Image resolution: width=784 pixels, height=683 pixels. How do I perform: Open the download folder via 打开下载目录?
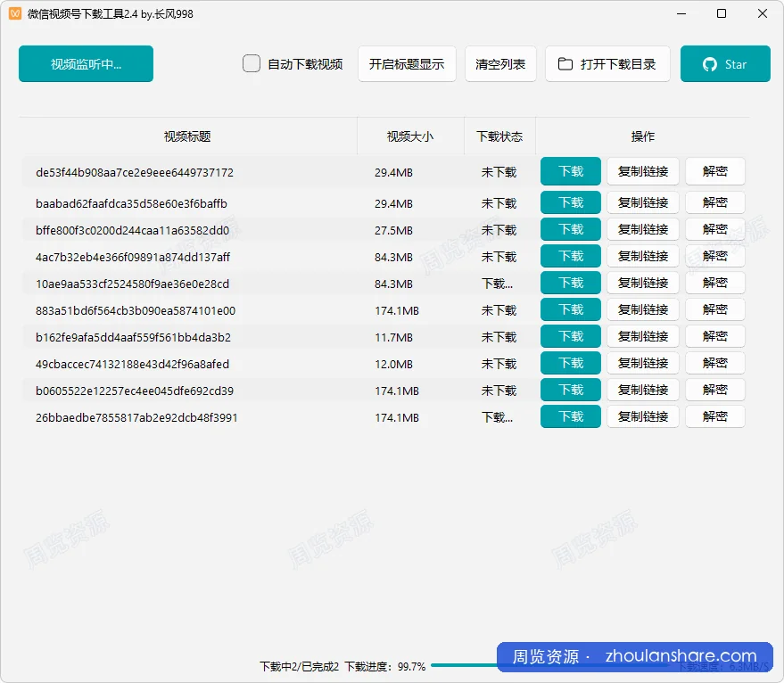[x=607, y=64]
